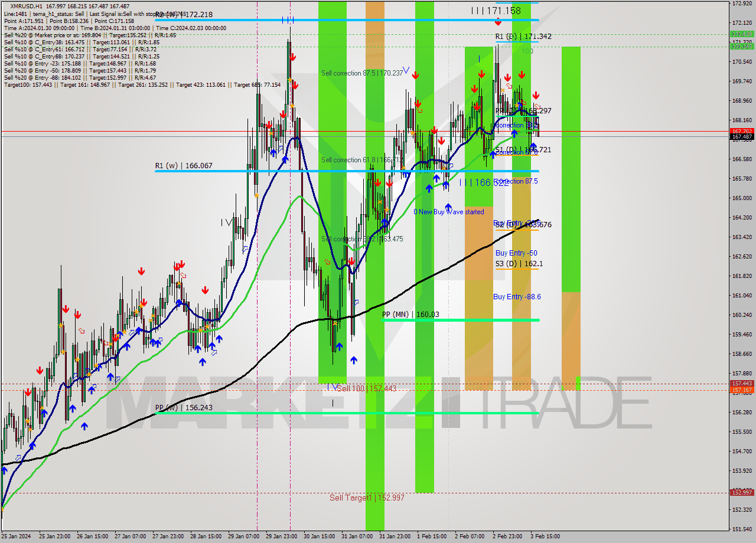756x543 pixels.
Task: Click the 'Time A:2024.01.30 09:00:00' info line
Action: point(115,28)
